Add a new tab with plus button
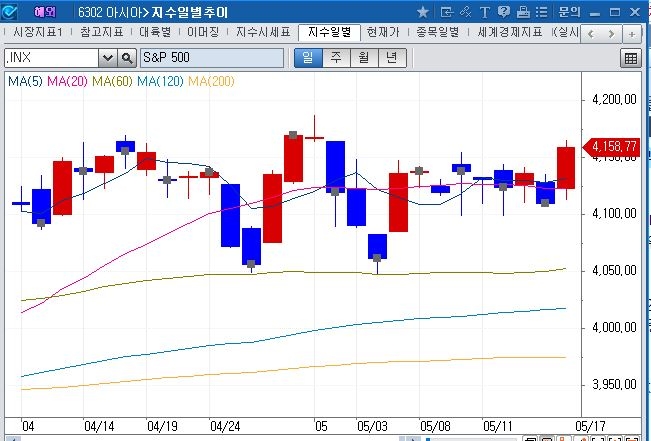651x441 pixels. click(x=632, y=34)
